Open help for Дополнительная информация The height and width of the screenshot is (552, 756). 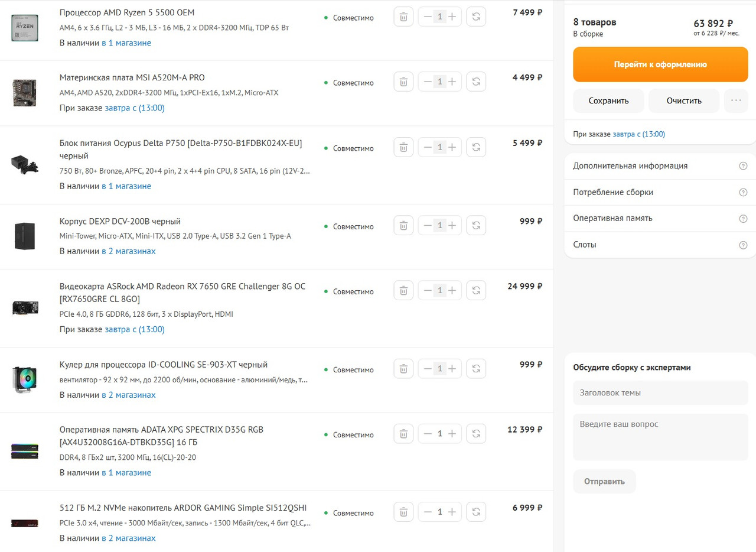[743, 166]
